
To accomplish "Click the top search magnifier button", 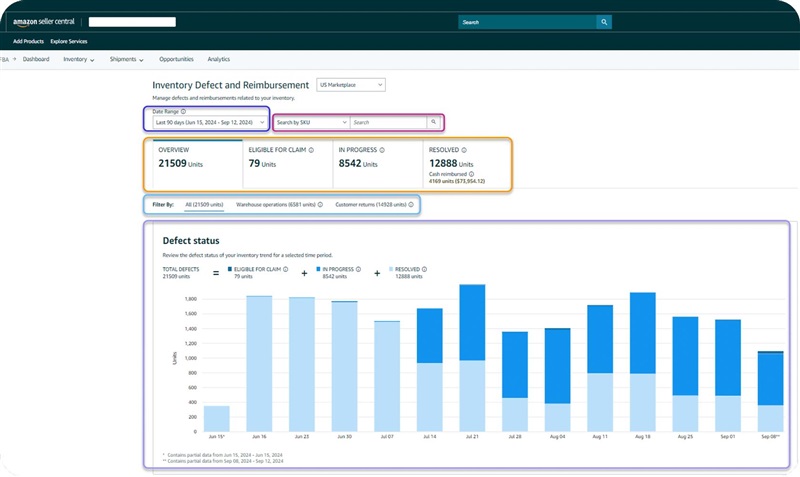I will pos(604,21).
